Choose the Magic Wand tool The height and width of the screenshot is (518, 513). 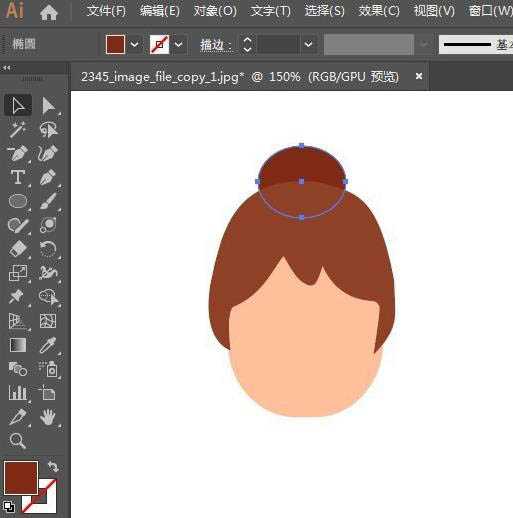(x=17, y=129)
